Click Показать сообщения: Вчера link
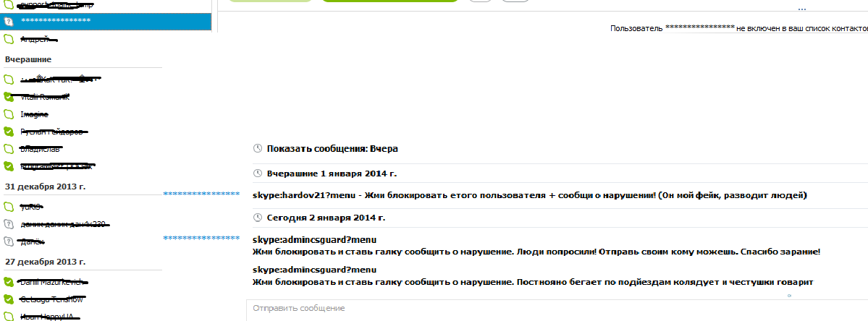Image resolution: width=868 pixels, height=321 pixels. (333, 149)
